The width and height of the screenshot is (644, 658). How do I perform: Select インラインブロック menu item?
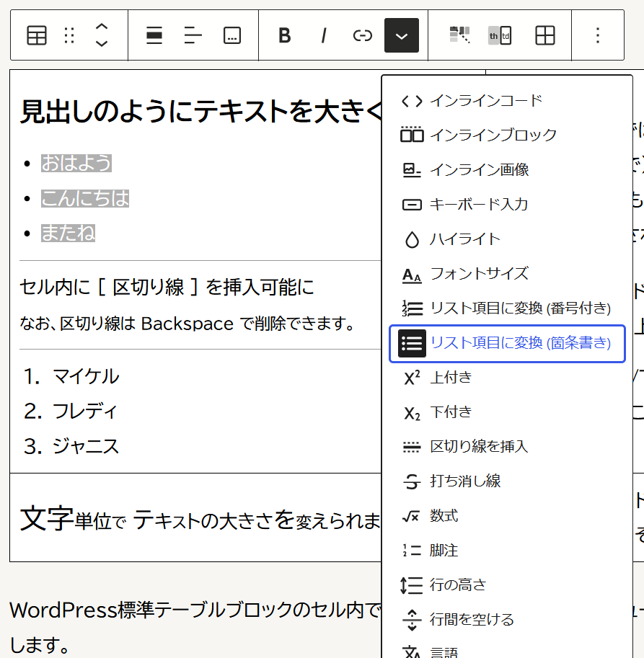coord(507,135)
